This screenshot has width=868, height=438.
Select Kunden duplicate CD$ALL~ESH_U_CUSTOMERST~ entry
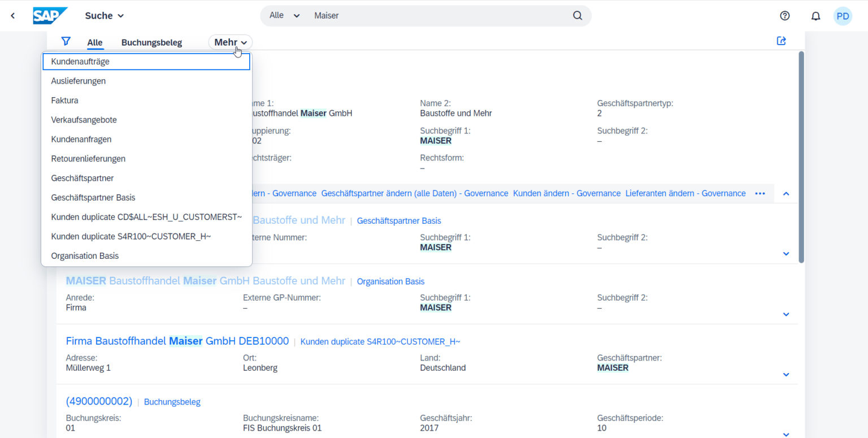tap(146, 217)
